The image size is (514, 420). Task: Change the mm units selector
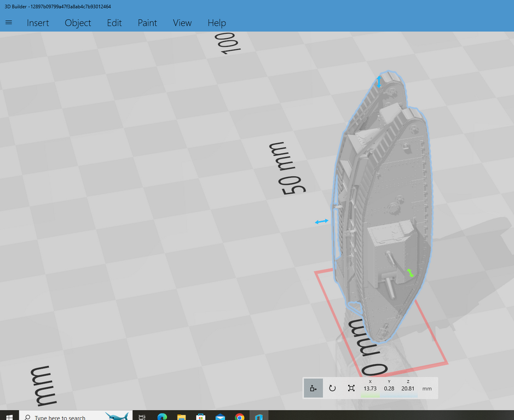[x=427, y=389]
